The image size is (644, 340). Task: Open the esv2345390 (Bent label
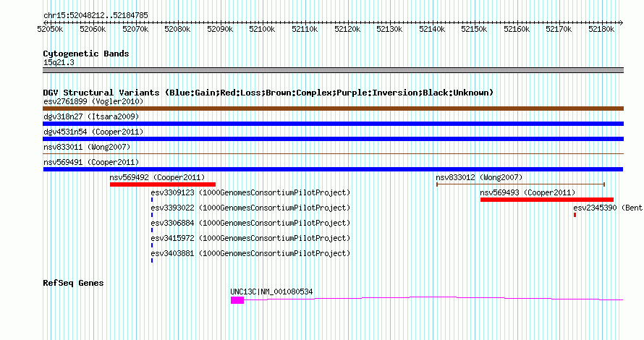pyautogui.click(x=608, y=208)
